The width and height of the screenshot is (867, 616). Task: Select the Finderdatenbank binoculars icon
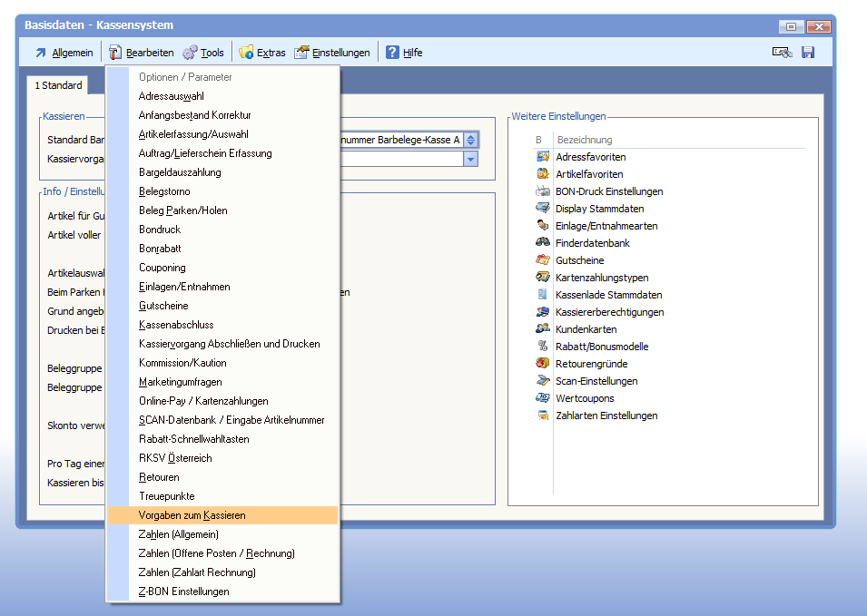(x=543, y=243)
